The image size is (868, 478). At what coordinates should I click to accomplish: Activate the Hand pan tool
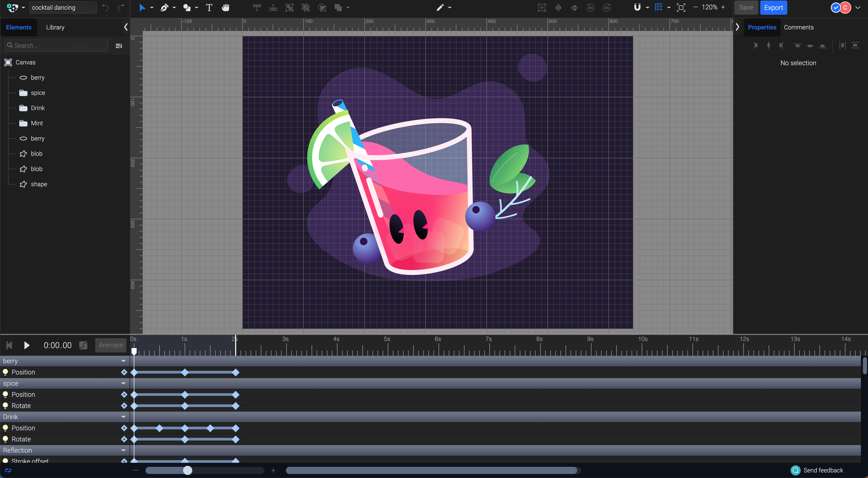click(x=226, y=7)
